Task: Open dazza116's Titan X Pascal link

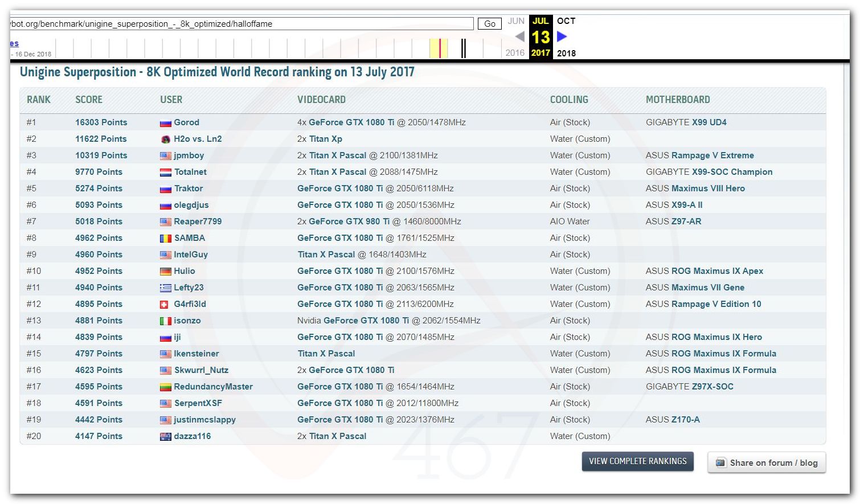Action: click(338, 436)
